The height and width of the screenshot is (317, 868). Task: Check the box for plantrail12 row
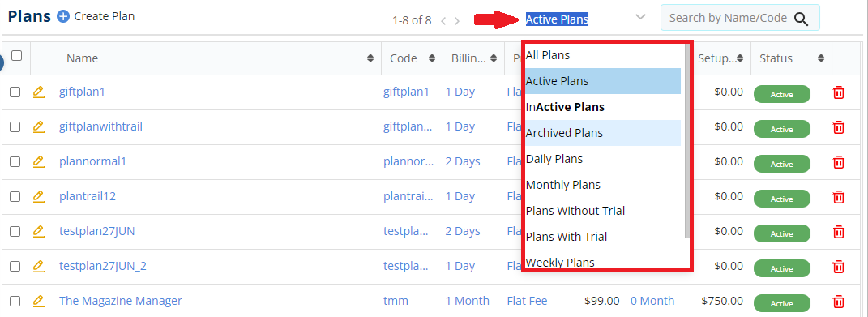point(15,197)
